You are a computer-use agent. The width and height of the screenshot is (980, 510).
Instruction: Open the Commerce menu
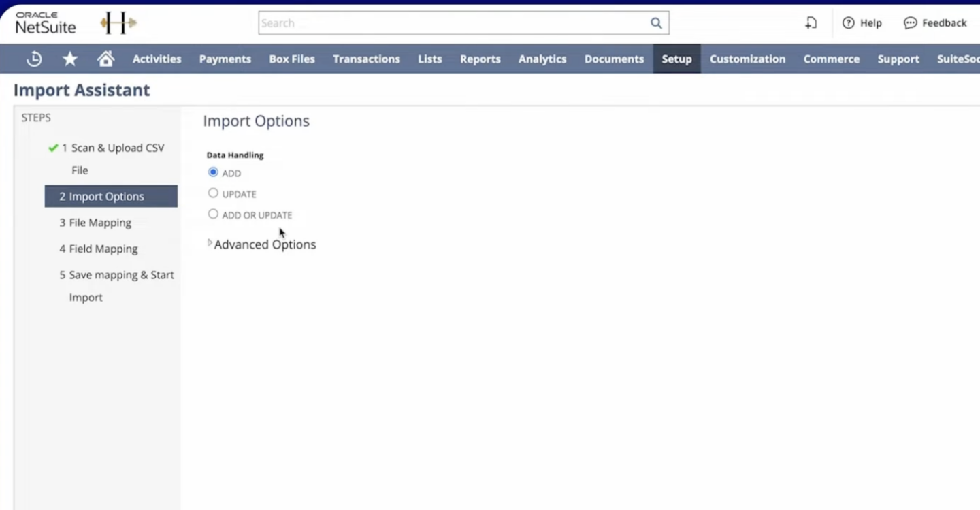[832, 59]
